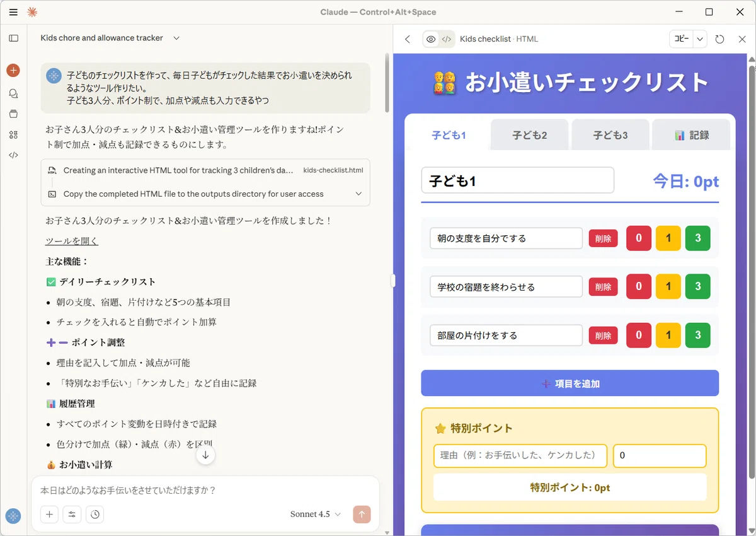Start a new chat with orange plus icon
This screenshot has height=536, width=756.
point(13,70)
